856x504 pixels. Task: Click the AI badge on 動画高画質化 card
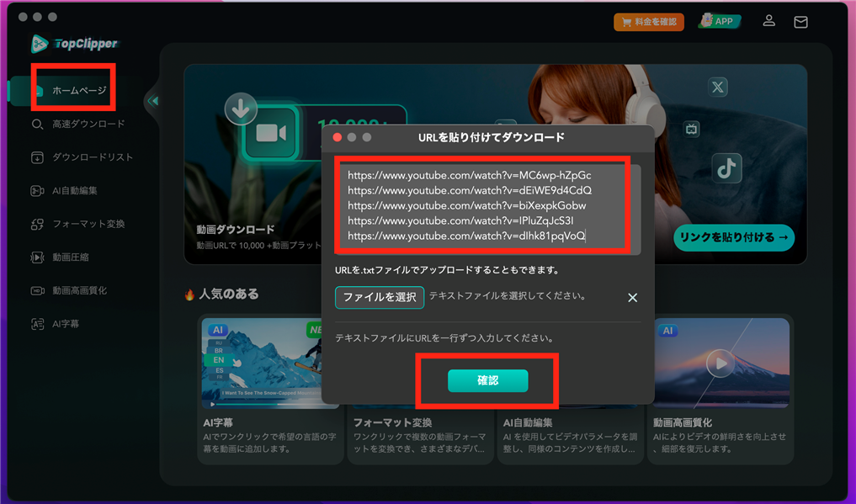pyautogui.click(x=667, y=331)
